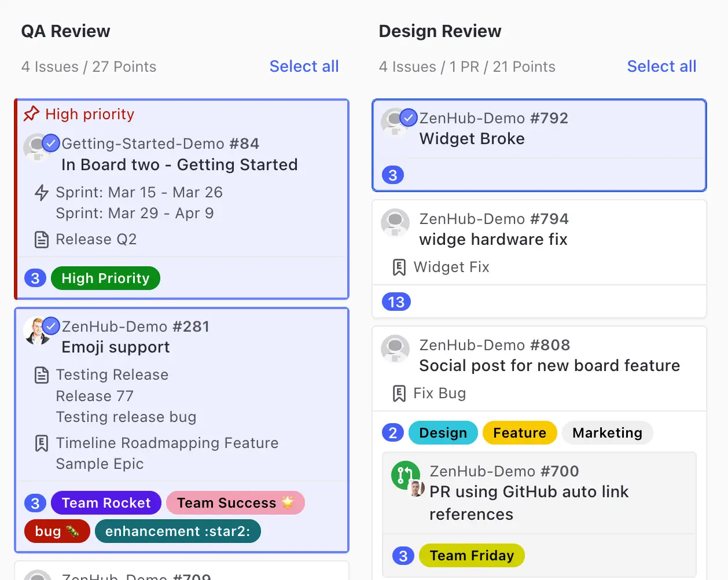Image resolution: width=728 pixels, height=580 pixels.
Task: Click the green pull request icon on #700
Action: 405,475
